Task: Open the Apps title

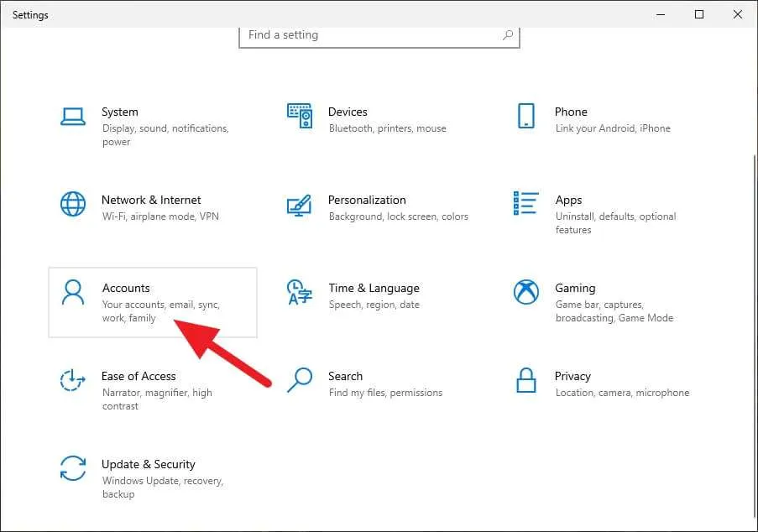Action: 568,200
